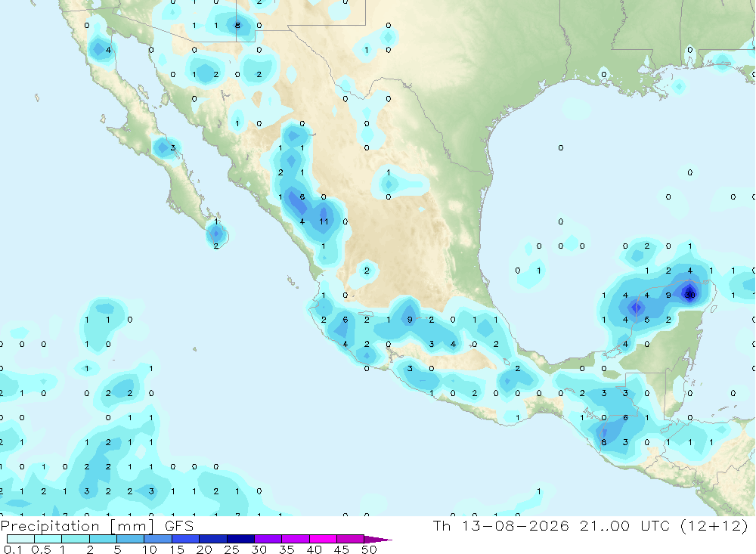Click the 0.1–0.5 mm legend color swatch

[x=20, y=539]
